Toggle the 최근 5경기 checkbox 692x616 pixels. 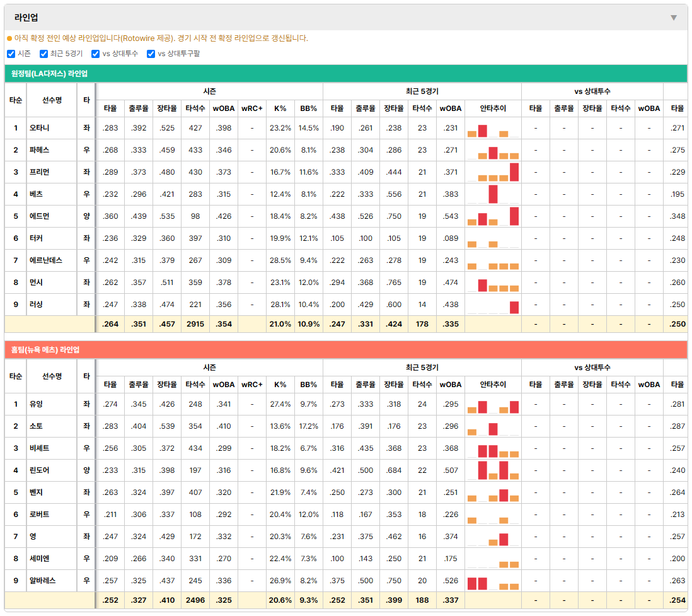[x=43, y=54]
